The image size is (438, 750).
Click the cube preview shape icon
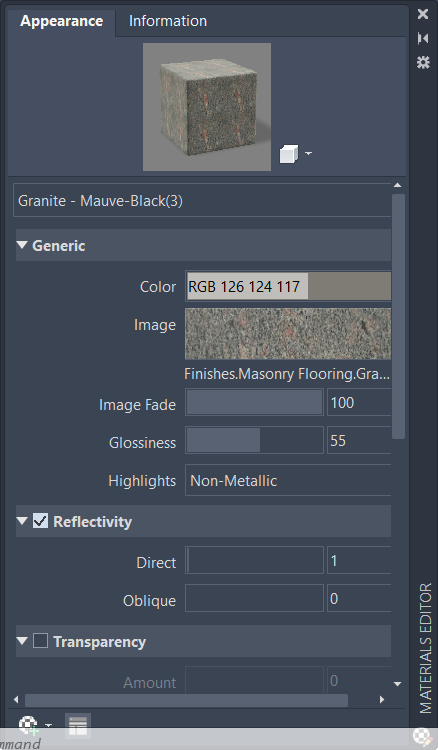click(x=289, y=154)
